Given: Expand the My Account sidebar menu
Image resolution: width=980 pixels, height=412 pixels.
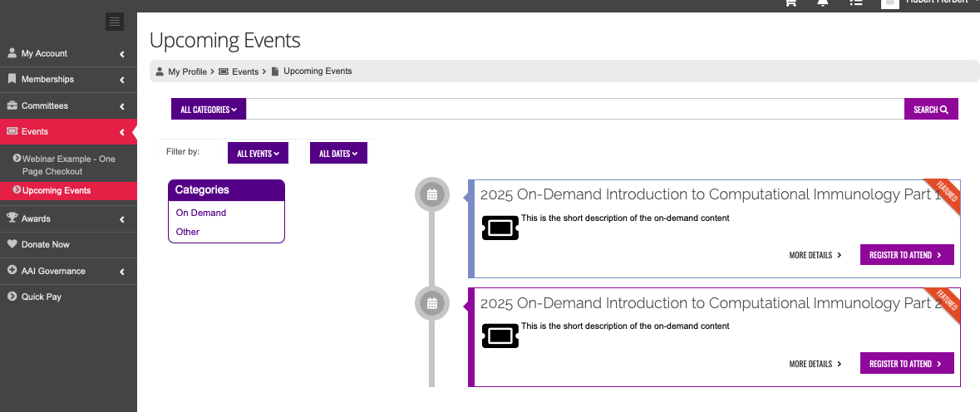Looking at the screenshot, I should click(68, 53).
